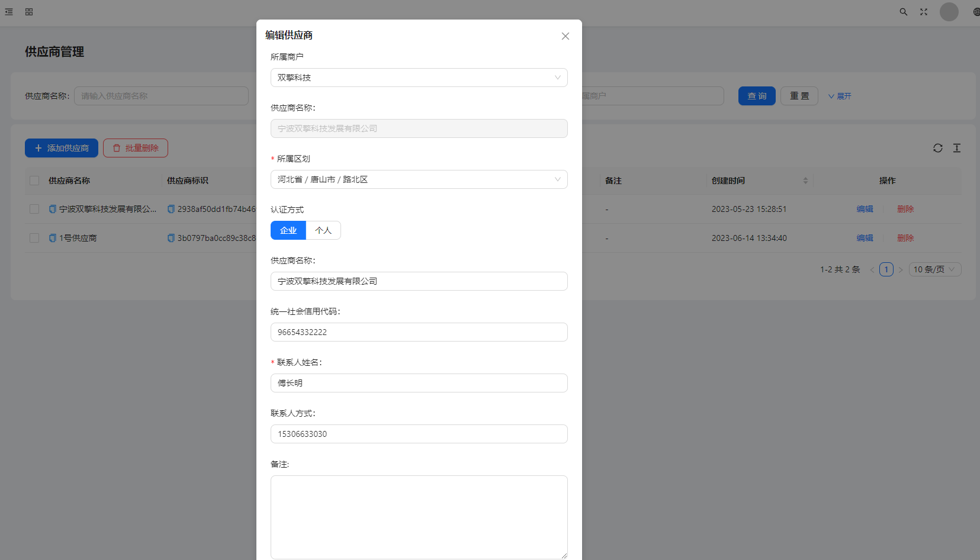
Task: Focus the 供应商名称 search filter input
Action: coord(161,96)
